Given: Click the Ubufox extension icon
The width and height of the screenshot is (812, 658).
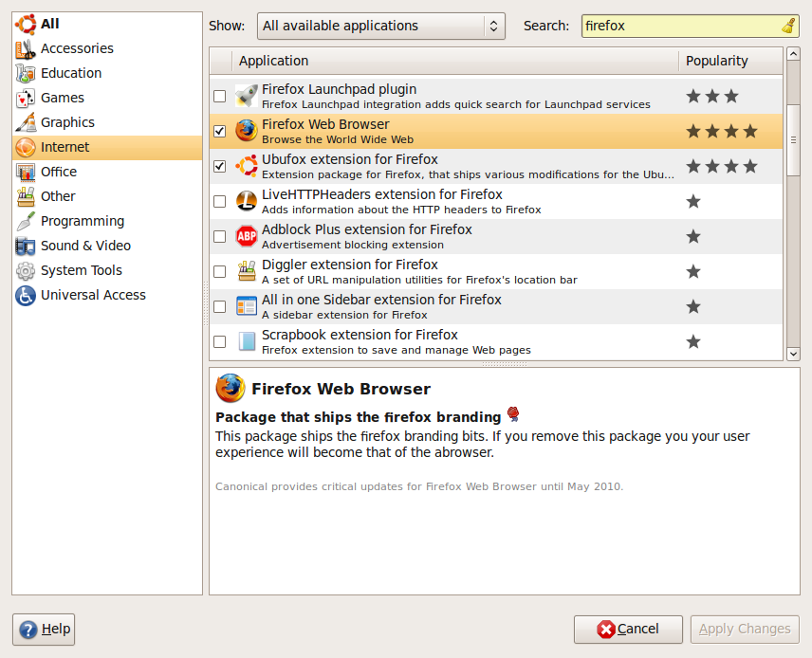Looking at the screenshot, I should [247, 166].
